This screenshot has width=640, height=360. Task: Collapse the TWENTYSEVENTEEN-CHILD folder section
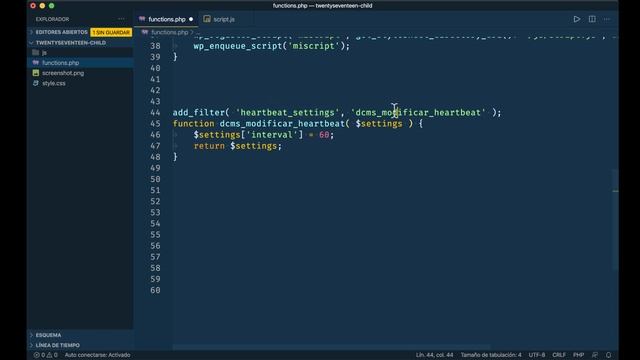click(70, 42)
